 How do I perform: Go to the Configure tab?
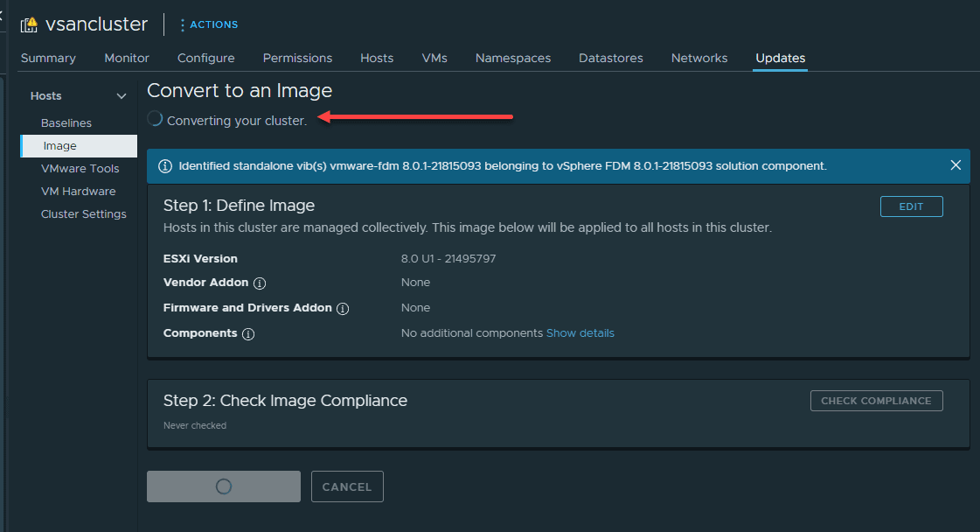(205, 58)
